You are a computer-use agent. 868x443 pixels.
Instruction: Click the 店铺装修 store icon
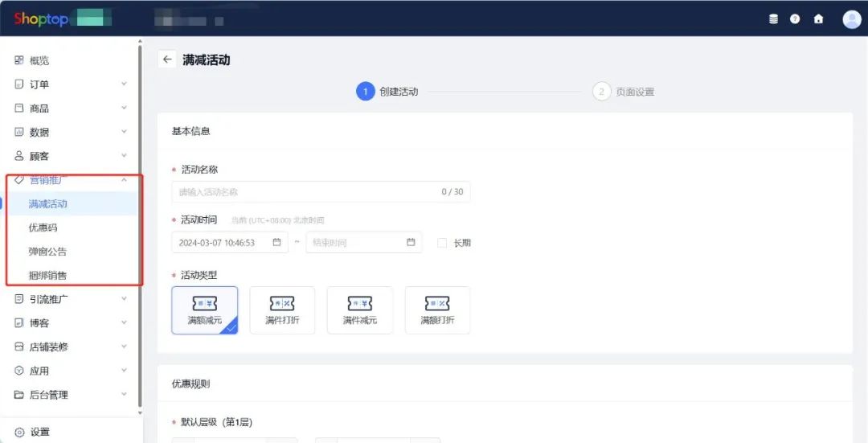(19, 347)
